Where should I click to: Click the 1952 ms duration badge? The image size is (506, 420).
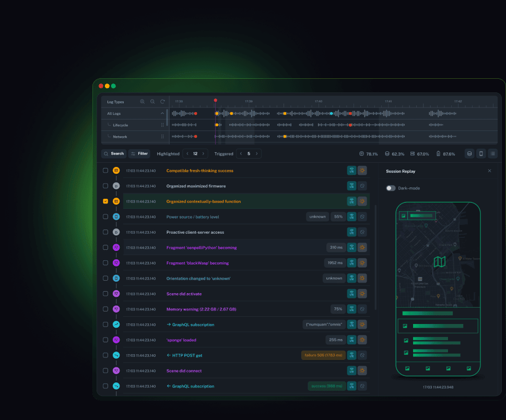point(335,263)
